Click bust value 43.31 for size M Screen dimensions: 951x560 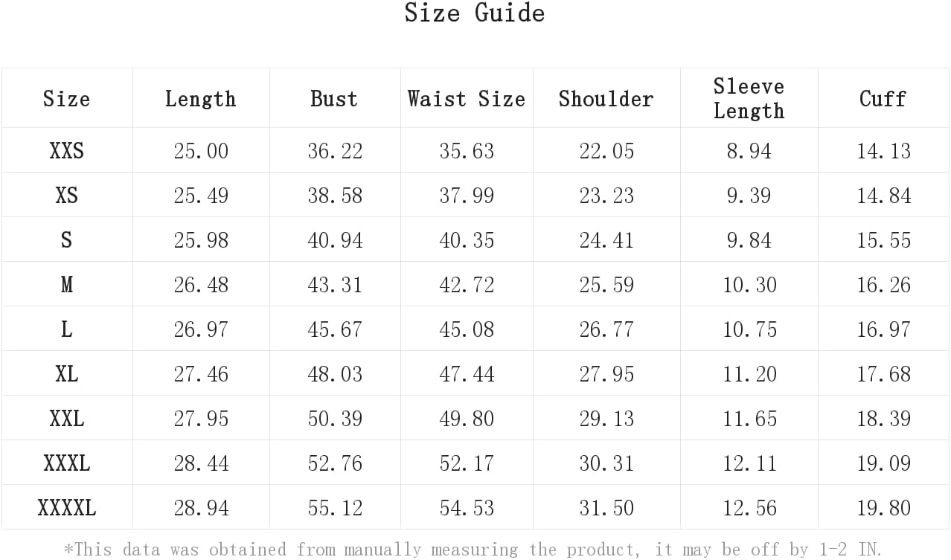pyautogui.click(x=335, y=285)
